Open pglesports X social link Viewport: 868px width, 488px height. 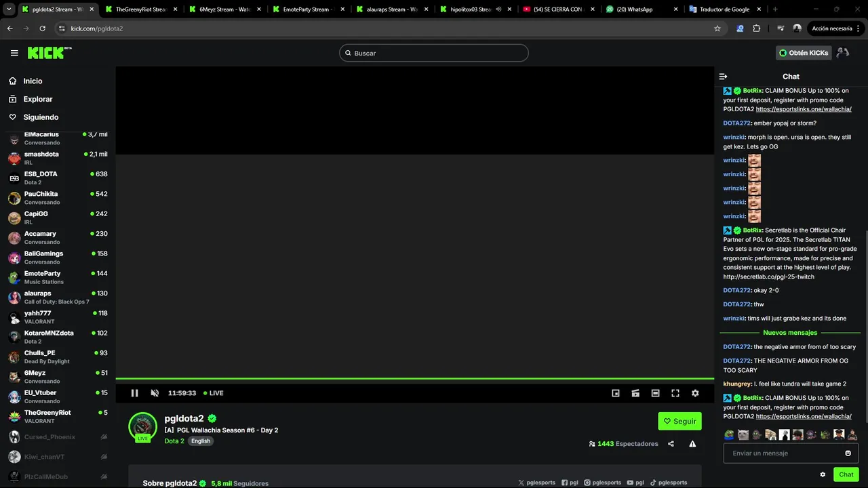[536, 483]
